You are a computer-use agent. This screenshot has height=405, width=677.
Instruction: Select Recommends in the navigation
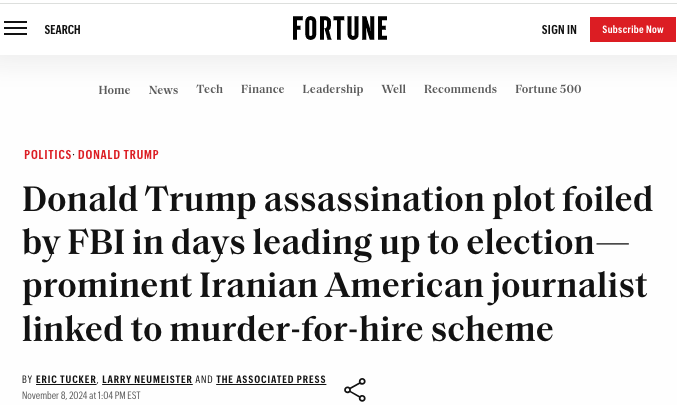(x=460, y=89)
